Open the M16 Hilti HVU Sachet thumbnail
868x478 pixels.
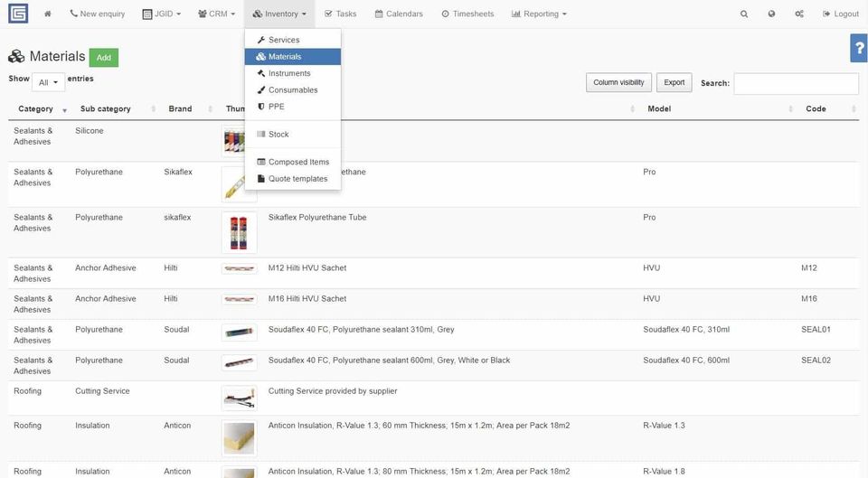239,299
